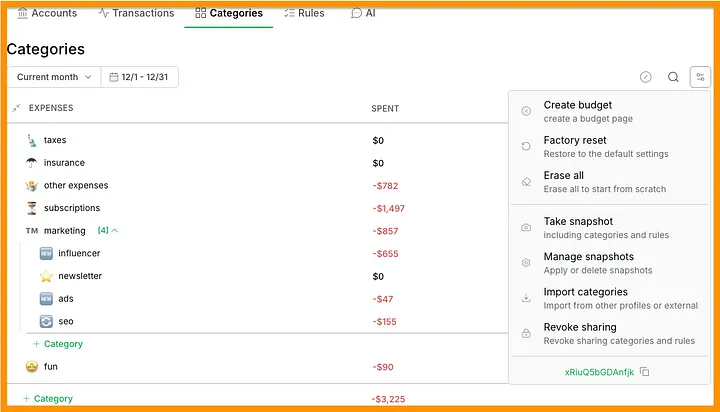Viewport: 720px width, 412px height.
Task: Open the Current month dropdown
Action: click(x=54, y=77)
